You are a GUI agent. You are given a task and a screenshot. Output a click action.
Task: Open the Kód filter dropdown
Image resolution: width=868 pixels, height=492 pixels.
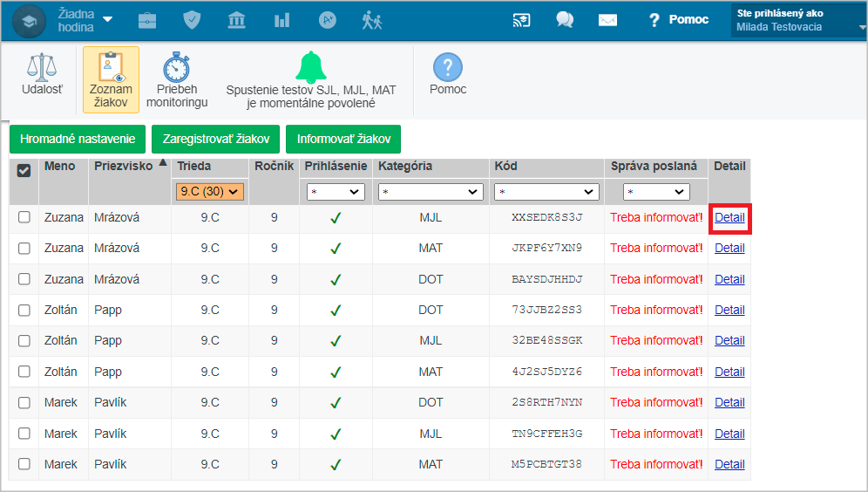[546, 192]
